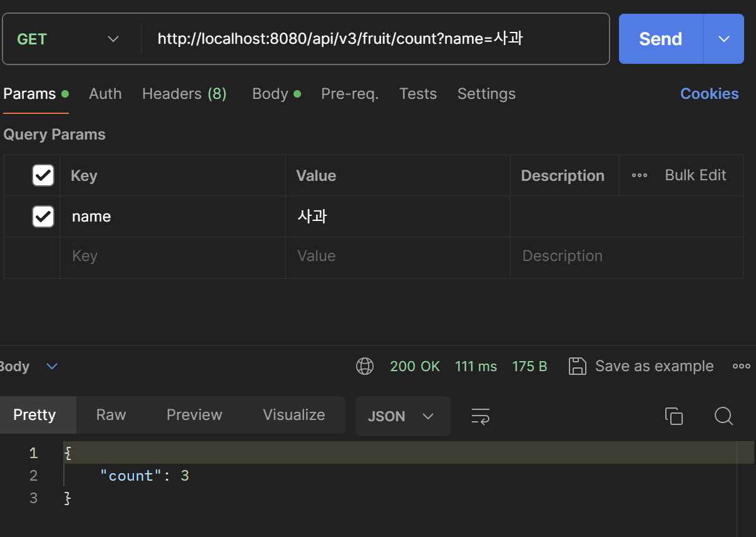Viewport: 756px width, 537px height.
Task: Click the empty Description placeholder field
Action: click(626, 257)
